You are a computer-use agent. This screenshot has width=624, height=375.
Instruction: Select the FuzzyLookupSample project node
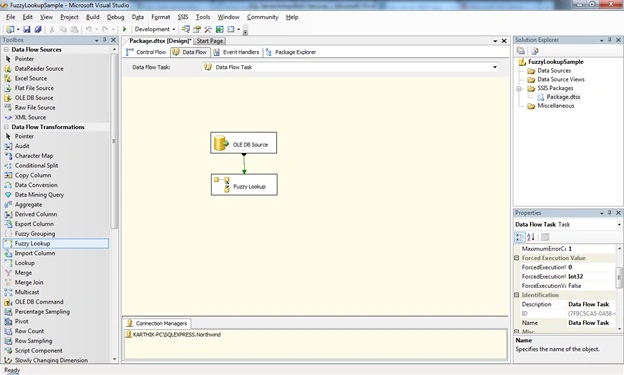tap(556, 62)
